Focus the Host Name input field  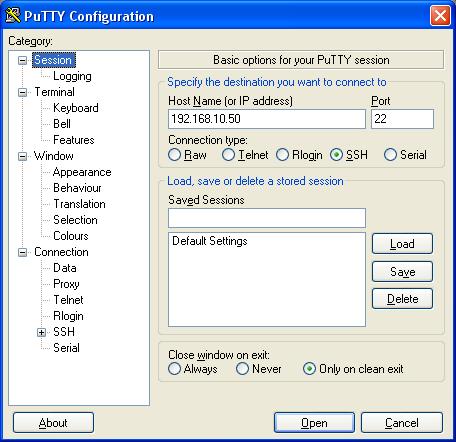click(267, 119)
